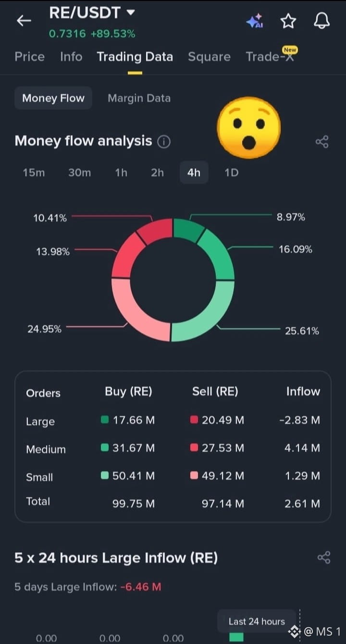Viewport: 346px width, 644px height.
Task: Select the 1h time interval
Action: [121, 173]
